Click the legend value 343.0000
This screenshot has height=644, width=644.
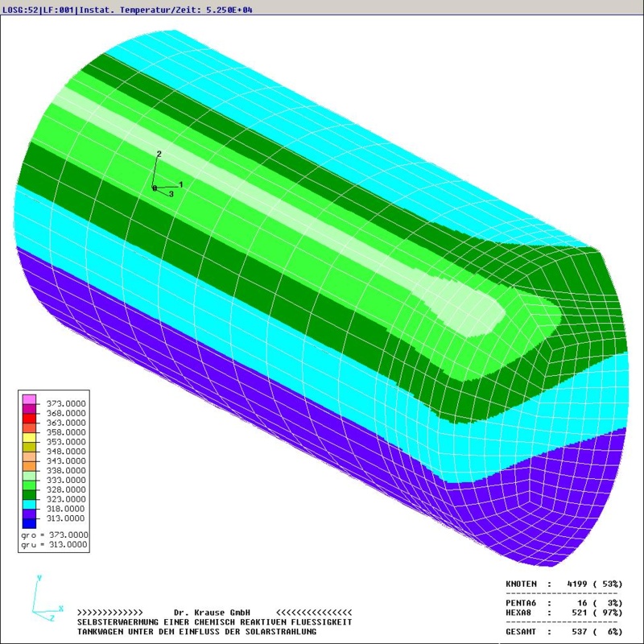pos(66,460)
